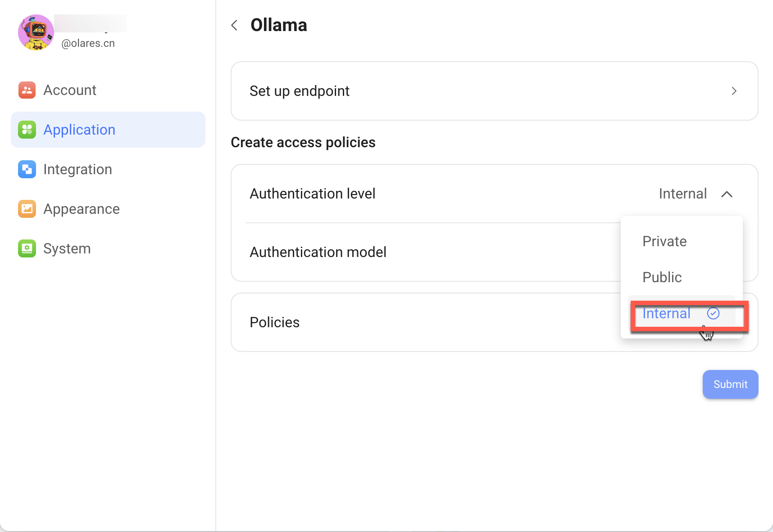Select the Private authentication level
This screenshot has height=532, width=773.
[664, 241]
